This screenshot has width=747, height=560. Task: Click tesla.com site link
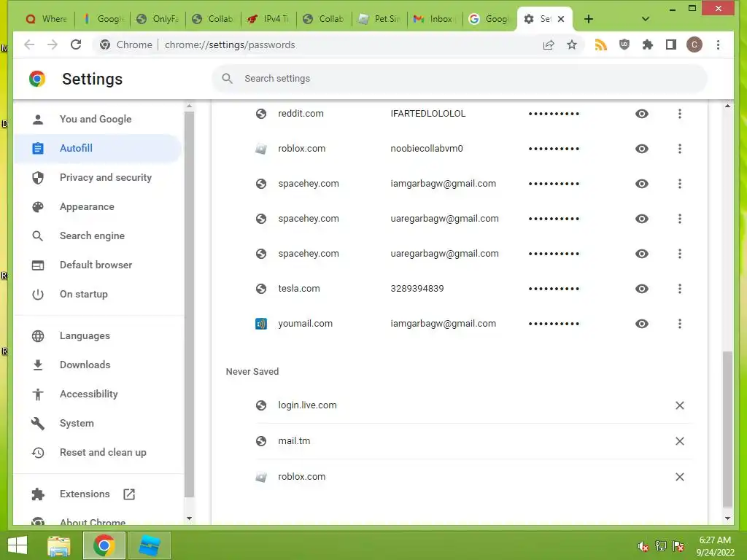[x=298, y=289]
